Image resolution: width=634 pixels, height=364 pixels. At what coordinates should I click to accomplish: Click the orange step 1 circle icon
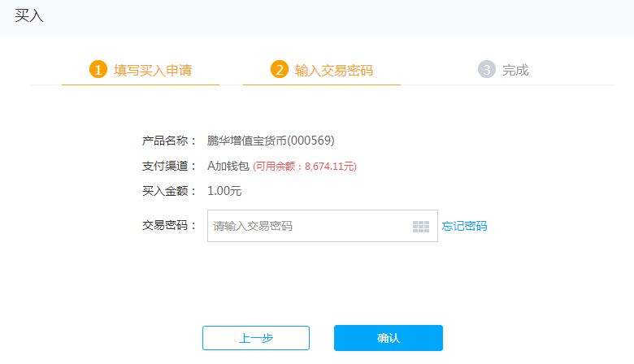[98, 69]
